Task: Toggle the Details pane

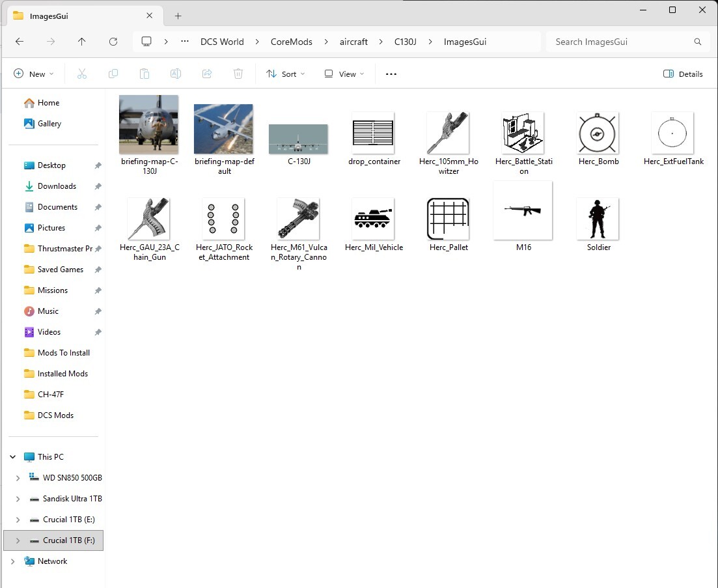Action: point(683,74)
